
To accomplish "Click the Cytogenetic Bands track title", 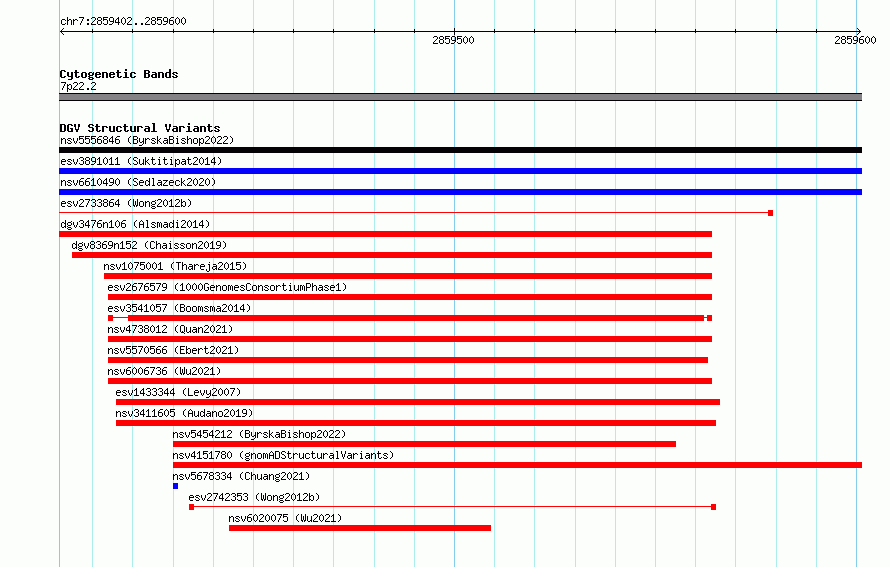I will (119, 74).
